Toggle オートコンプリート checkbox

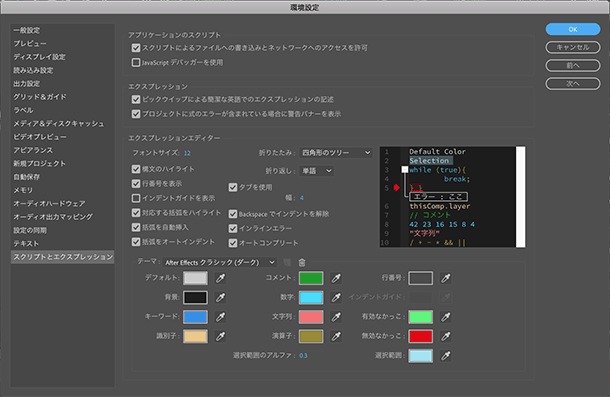pyautogui.click(x=233, y=243)
